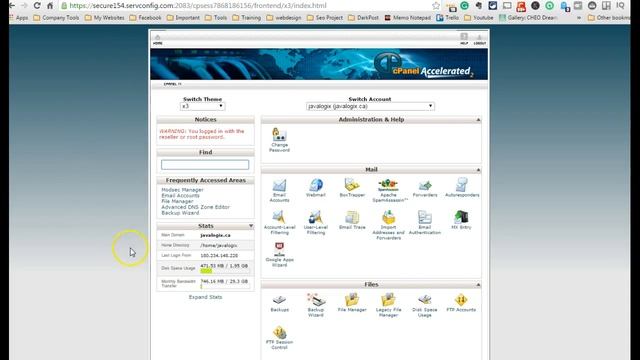Image resolution: width=640 pixels, height=360 pixels.
Task: Click Backup Wizard in Frequently Accessed Areas
Action: [180, 213]
